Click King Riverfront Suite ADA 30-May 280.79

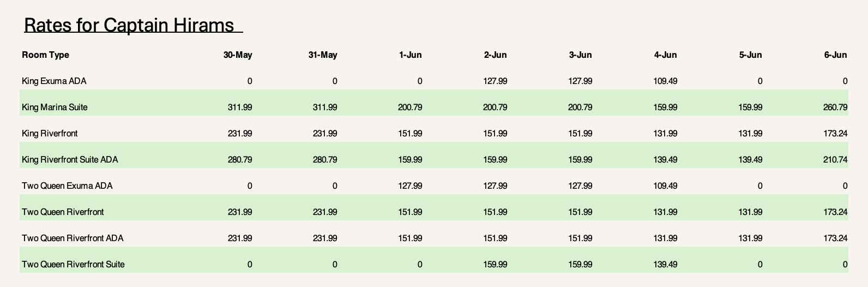(x=240, y=159)
